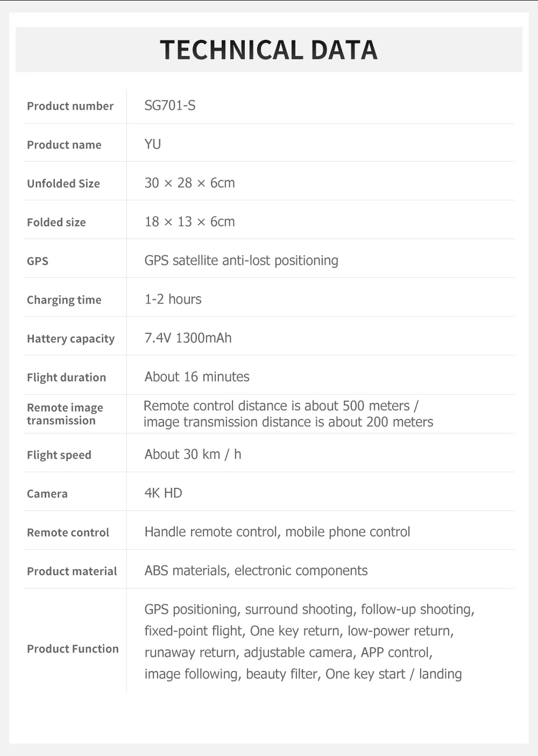Image resolution: width=538 pixels, height=756 pixels.
Task: Select the Flight duration label
Action: 66,377
